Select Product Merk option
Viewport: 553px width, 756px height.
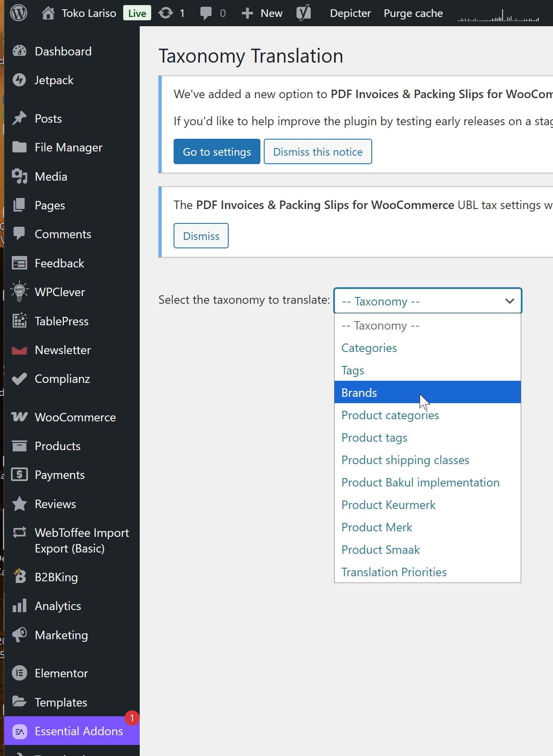pos(428,527)
